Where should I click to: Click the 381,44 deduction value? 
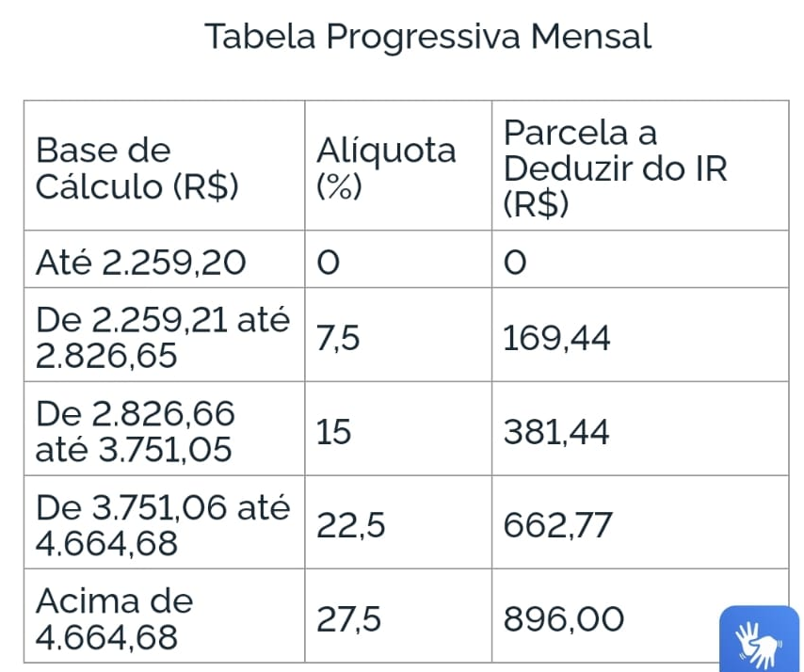pyautogui.click(x=556, y=432)
